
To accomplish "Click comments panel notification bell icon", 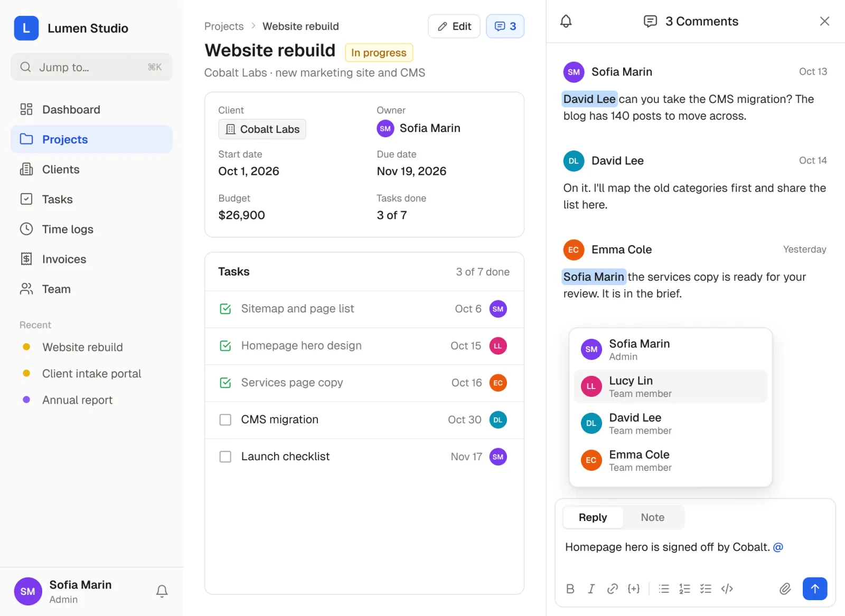I will click(566, 21).
